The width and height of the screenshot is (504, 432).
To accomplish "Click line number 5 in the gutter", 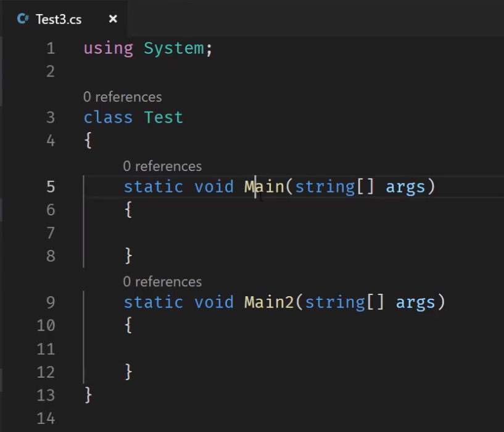I will coord(51,186).
